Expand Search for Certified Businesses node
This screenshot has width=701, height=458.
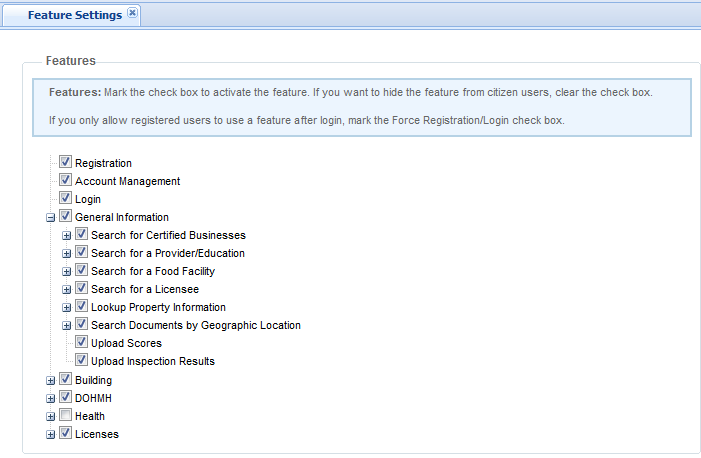pyautogui.click(x=67, y=235)
